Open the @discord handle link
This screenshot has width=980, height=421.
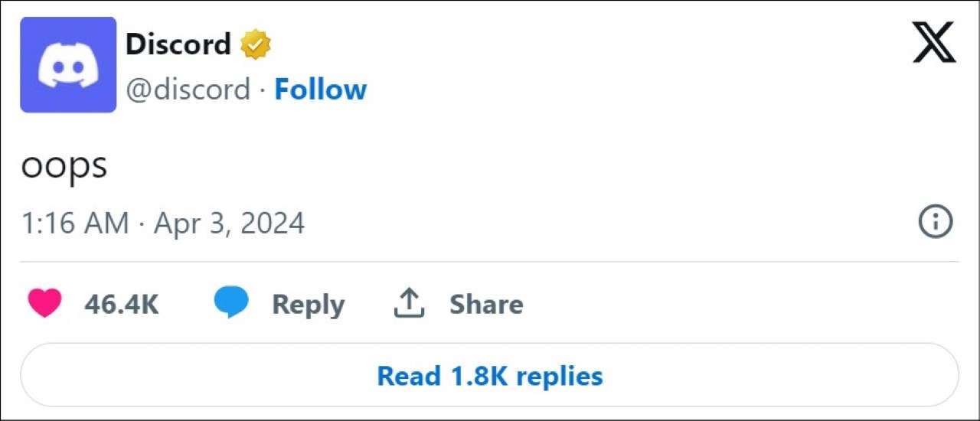pyautogui.click(x=188, y=90)
